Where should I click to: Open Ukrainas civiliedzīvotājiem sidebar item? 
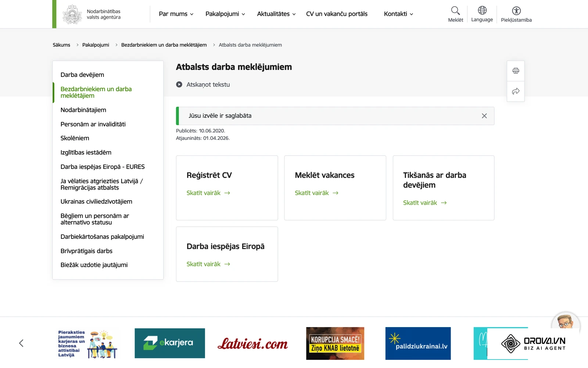click(96, 202)
